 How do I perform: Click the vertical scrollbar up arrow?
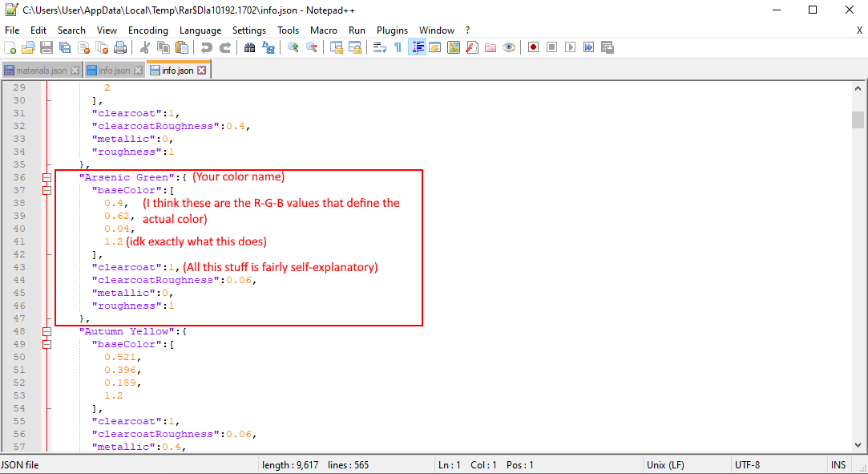(x=858, y=88)
